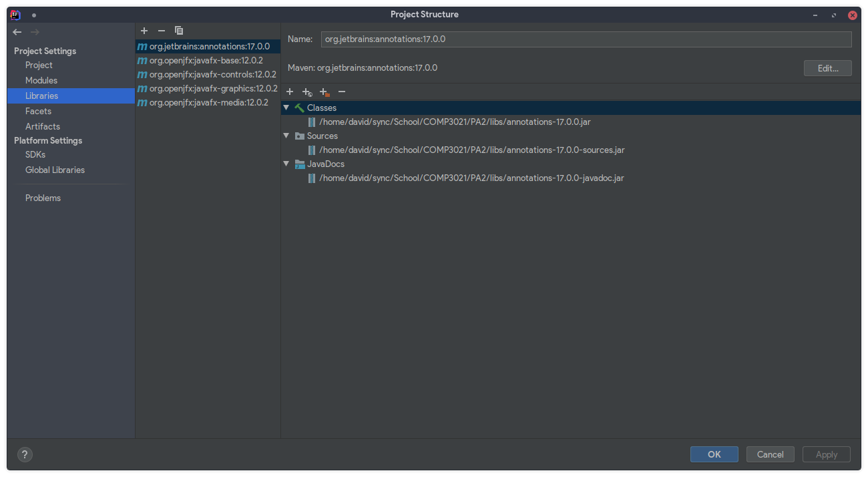Select the libs/annotations-17.0.0.jar path
Image resolution: width=868 pixels, height=477 pixels.
click(x=455, y=122)
